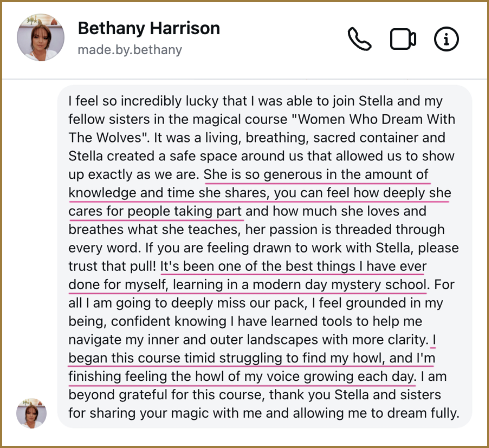
Task: Click the underlined words "cares for people taking part"
Action: tap(155, 211)
